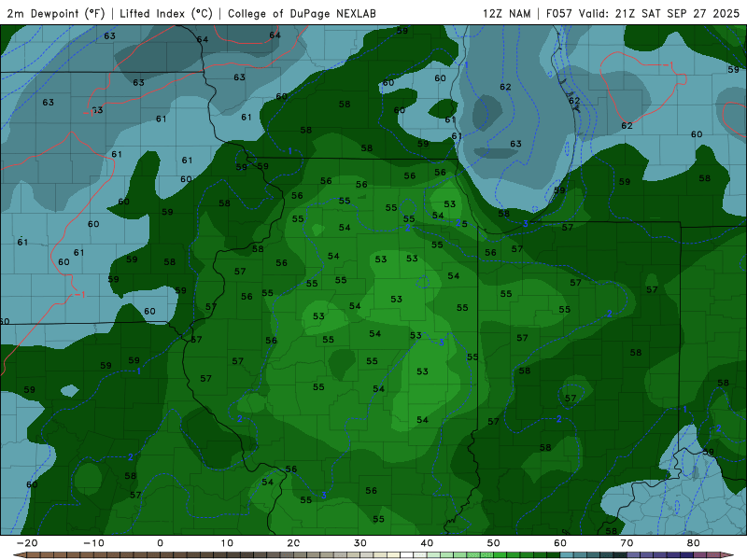747x560 pixels.
Task: Click the 30 label on the color scale
Action: point(360,543)
